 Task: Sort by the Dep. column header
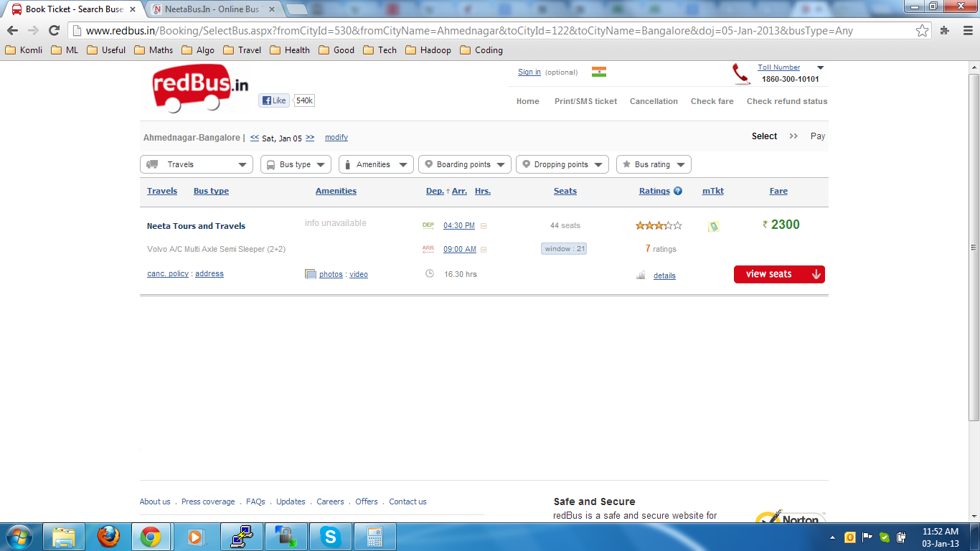pyautogui.click(x=435, y=191)
